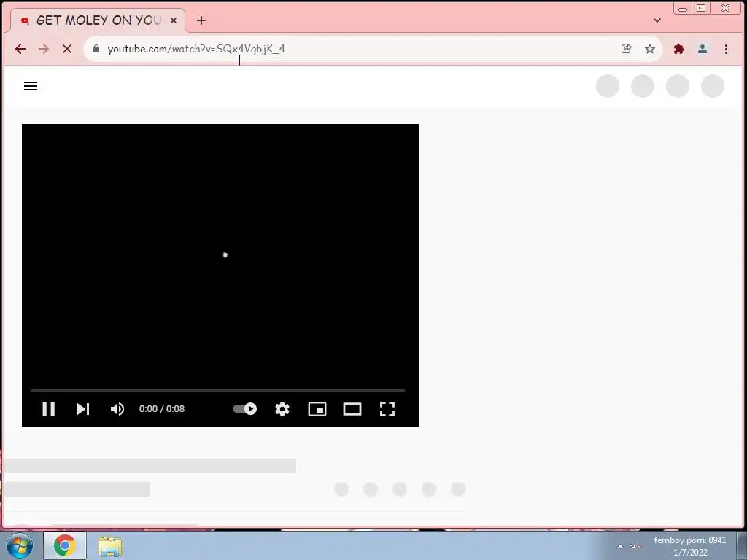Open the taskbar clock date 1/7/2022
Screen dimensions: 747x560
(x=690, y=553)
